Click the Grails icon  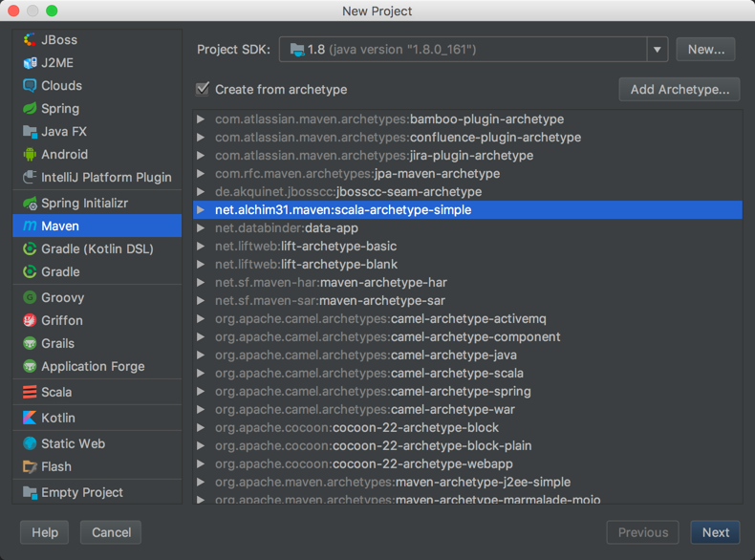pos(30,343)
